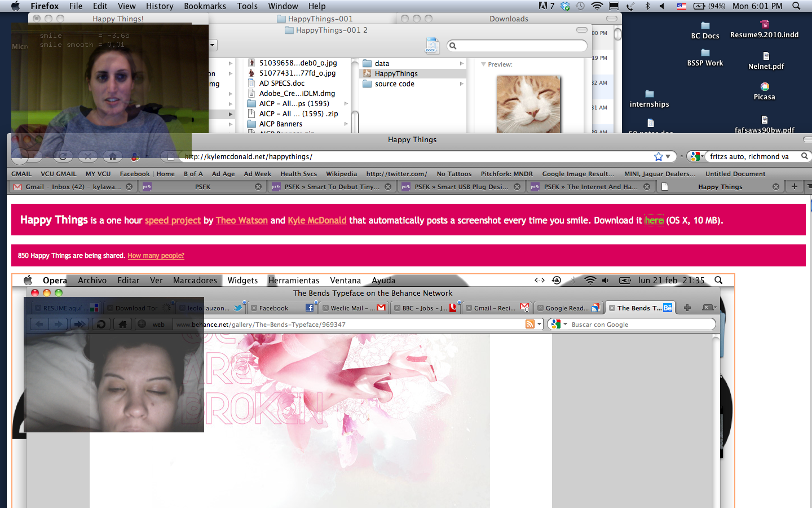
Task: Reload the Happy Things page
Action: pyautogui.click(x=63, y=156)
